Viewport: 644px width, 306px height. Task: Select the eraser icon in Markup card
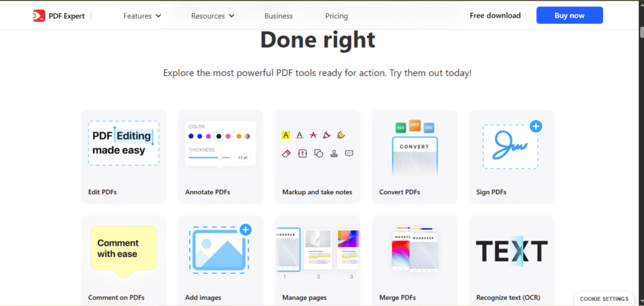pyautogui.click(x=286, y=153)
